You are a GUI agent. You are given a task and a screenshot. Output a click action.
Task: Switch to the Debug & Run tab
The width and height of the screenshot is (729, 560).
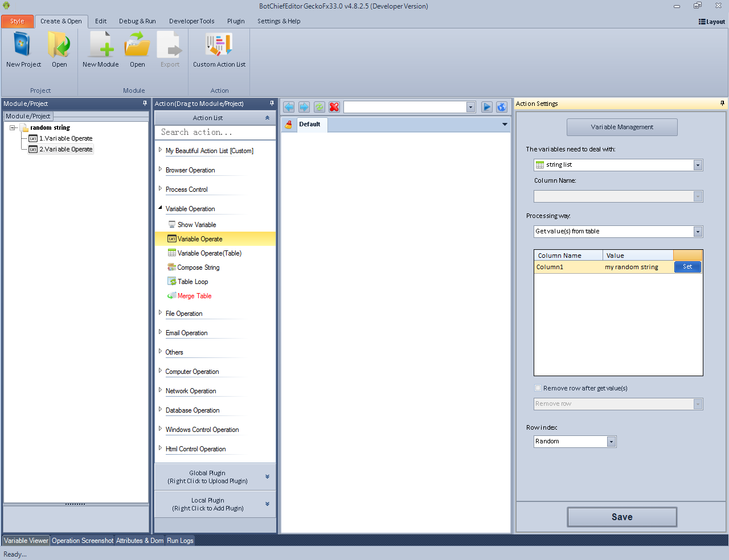click(137, 21)
